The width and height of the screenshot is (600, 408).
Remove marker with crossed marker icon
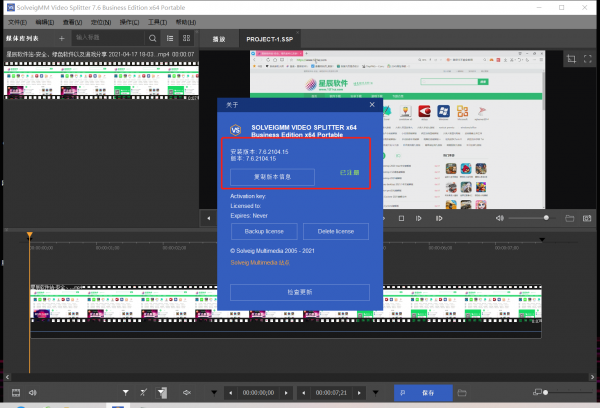point(143,393)
